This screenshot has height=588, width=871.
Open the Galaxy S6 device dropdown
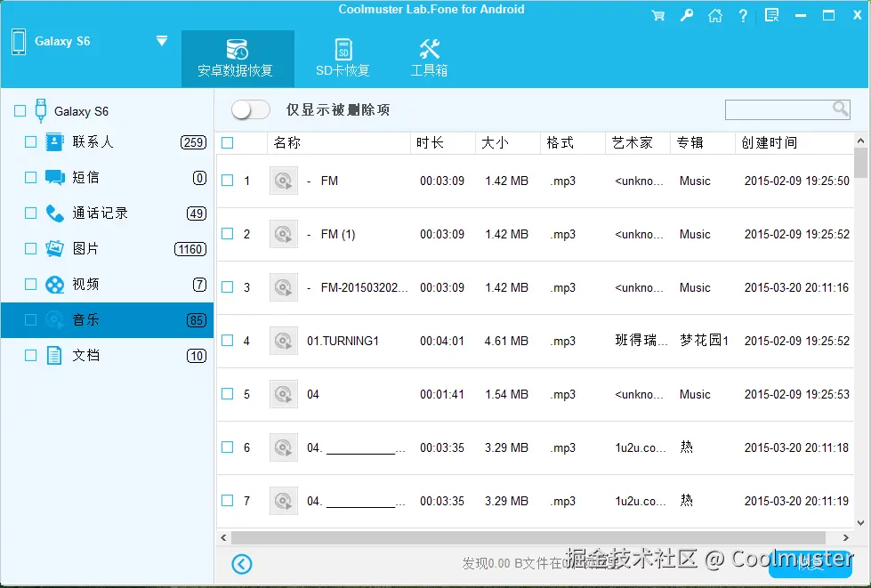tap(162, 40)
